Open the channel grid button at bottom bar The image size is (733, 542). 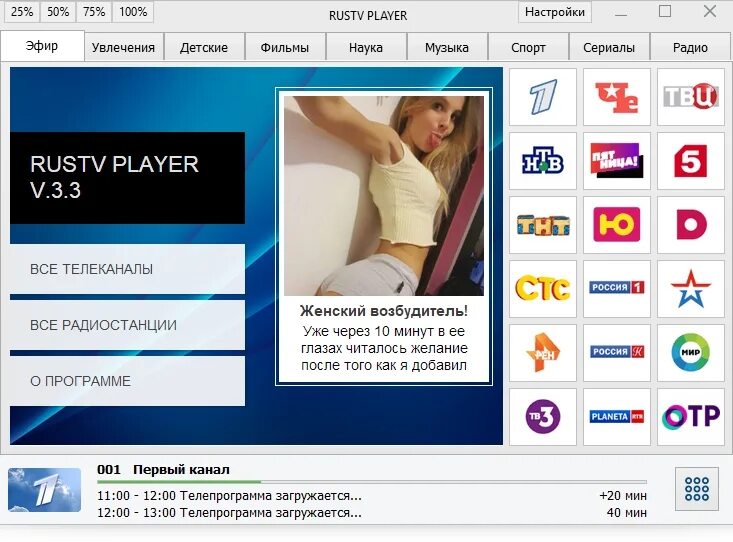click(x=697, y=489)
